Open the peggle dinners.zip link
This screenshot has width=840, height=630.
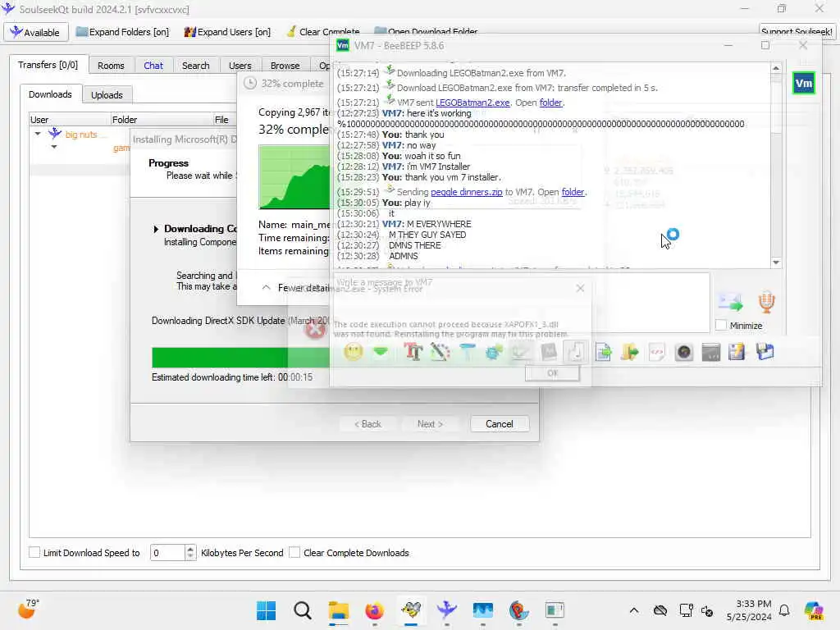point(466,192)
